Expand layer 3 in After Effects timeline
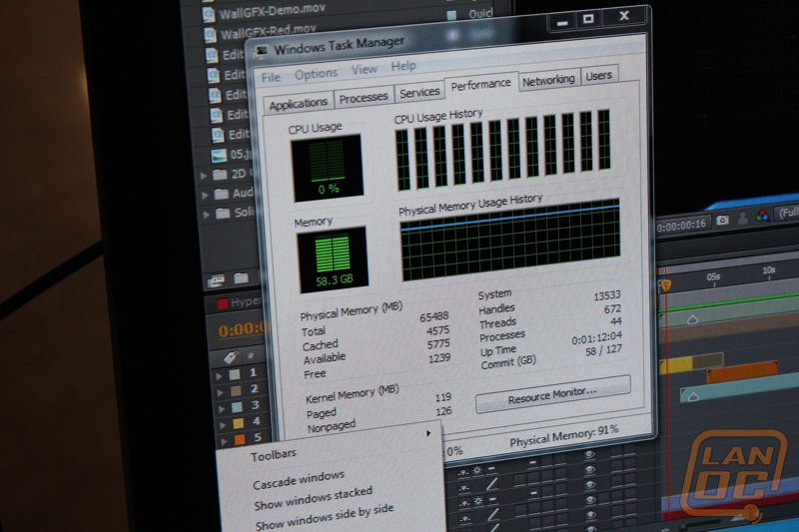The image size is (799, 532). coord(222,409)
